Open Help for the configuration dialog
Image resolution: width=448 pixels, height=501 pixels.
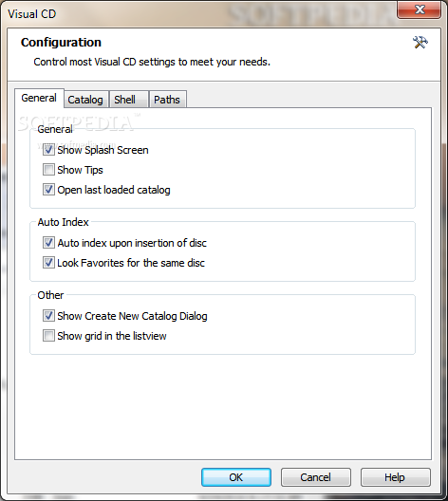click(x=395, y=477)
